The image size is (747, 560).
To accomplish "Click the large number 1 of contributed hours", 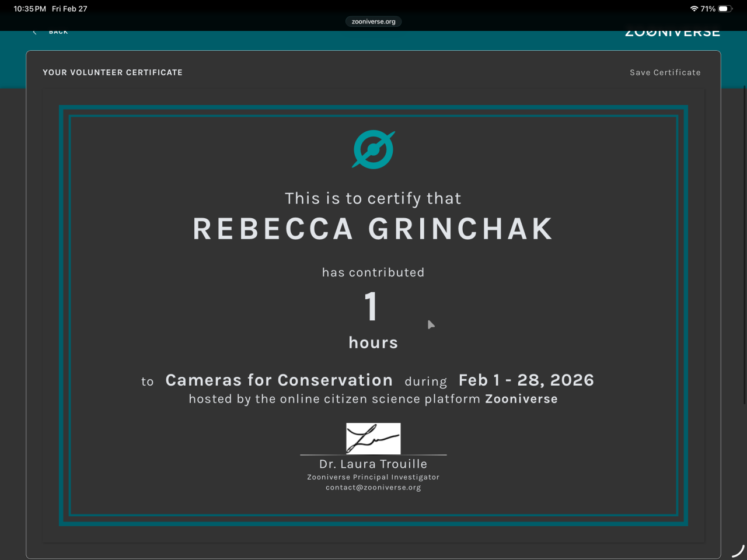I will (x=371, y=306).
